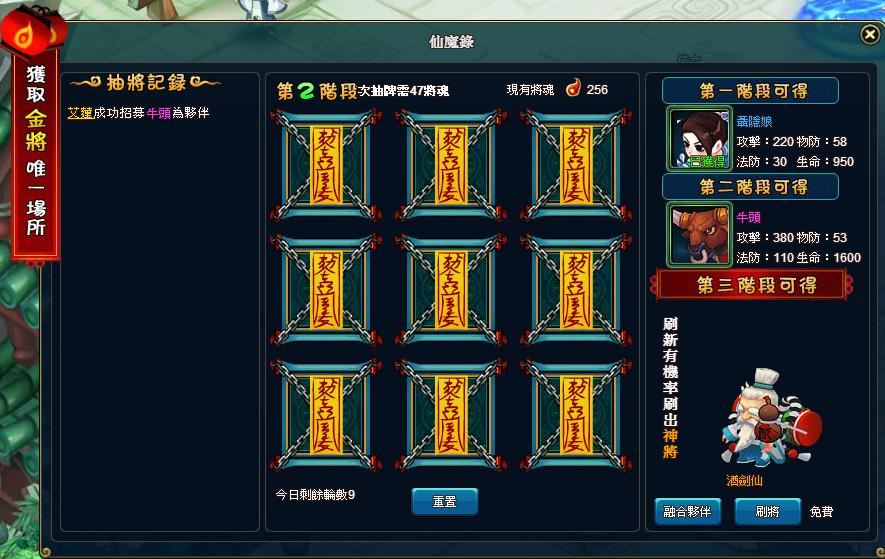Screen dimensions: 885x559
Task: Click the 融合夥伴 button
Action: [x=687, y=512]
